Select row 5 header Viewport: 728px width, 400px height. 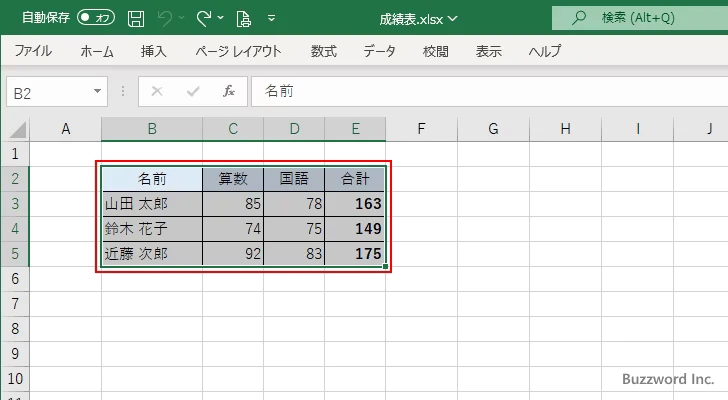click(x=15, y=254)
